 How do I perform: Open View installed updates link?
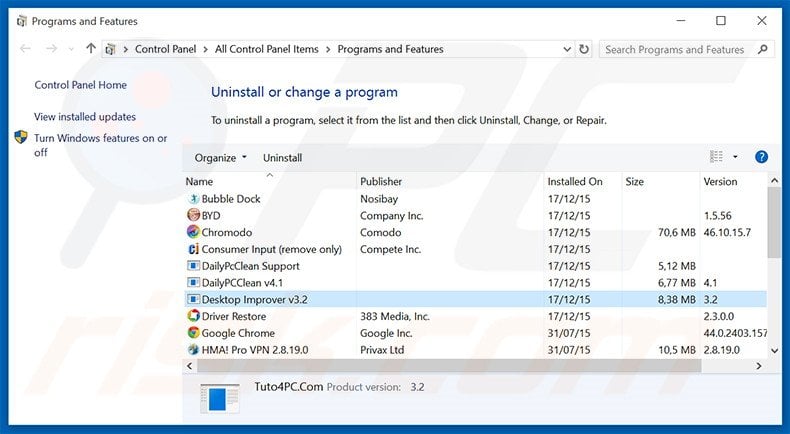pyautogui.click(x=85, y=116)
